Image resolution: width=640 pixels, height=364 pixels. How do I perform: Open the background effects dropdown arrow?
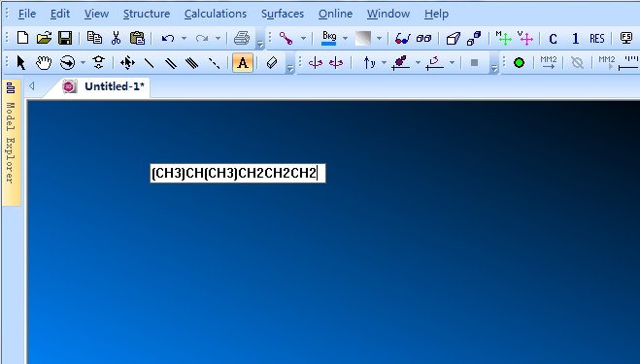click(379, 39)
